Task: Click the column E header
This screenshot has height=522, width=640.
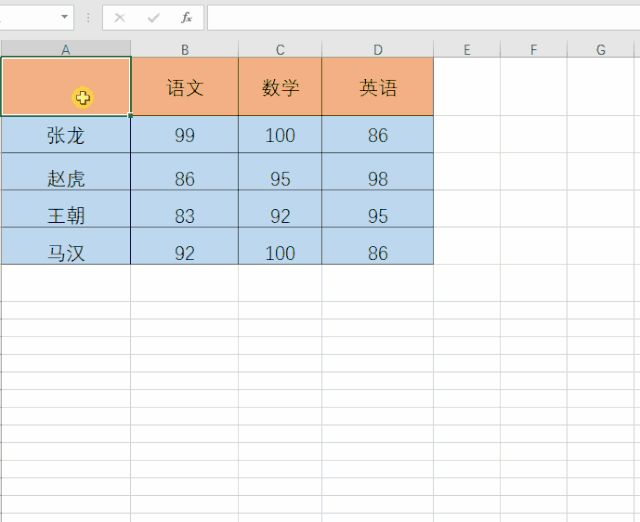Action: pyautogui.click(x=467, y=49)
